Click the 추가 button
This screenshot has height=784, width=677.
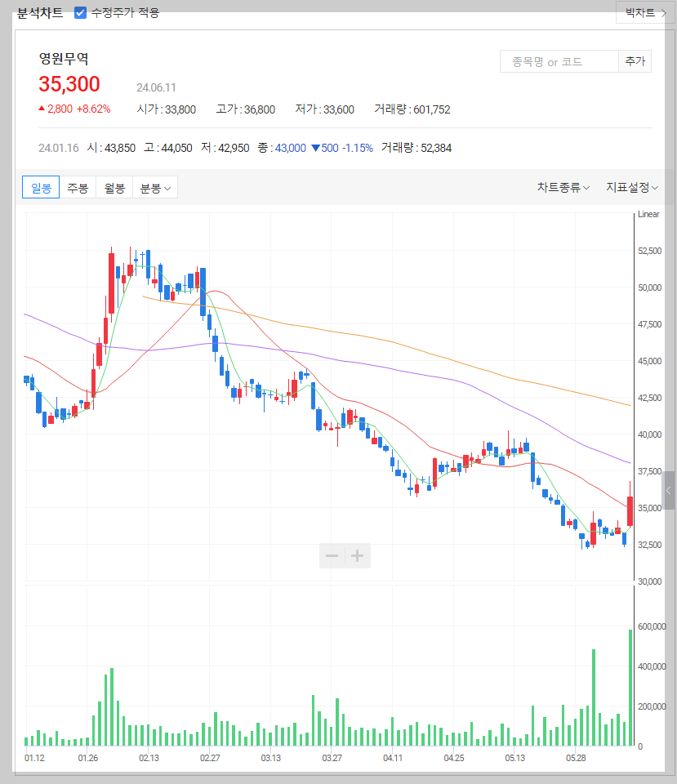(x=635, y=61)
